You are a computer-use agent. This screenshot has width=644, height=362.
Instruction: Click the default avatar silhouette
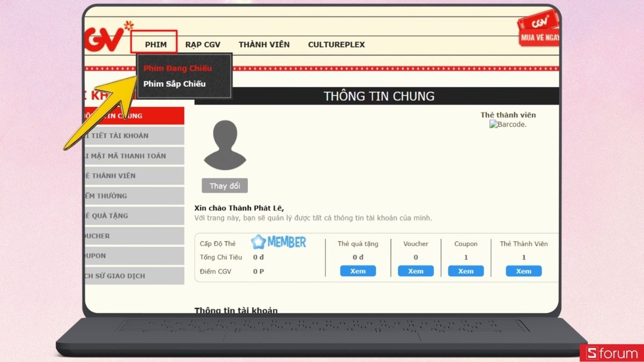click(x=224, y=145)
